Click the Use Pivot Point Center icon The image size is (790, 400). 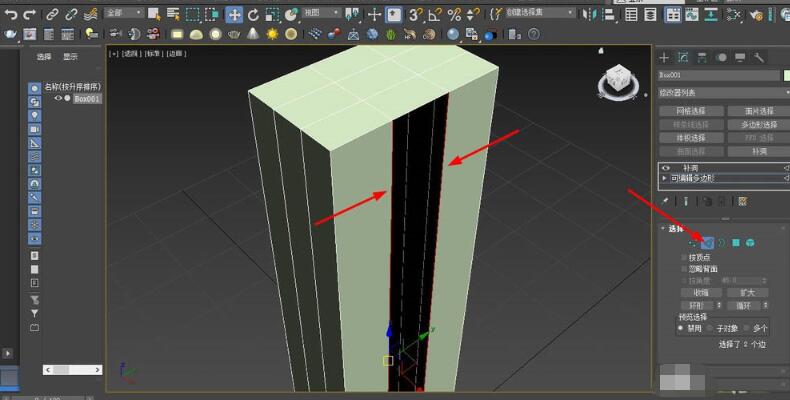352,15
